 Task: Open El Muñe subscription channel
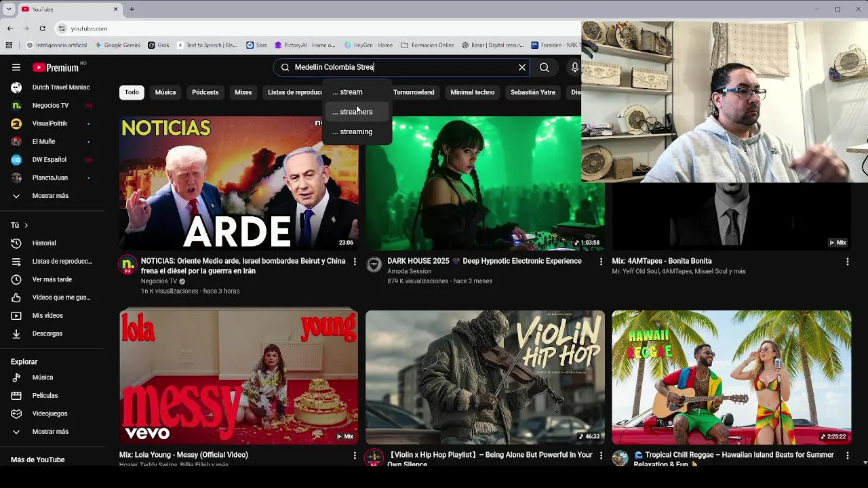[x=52, y=142]
